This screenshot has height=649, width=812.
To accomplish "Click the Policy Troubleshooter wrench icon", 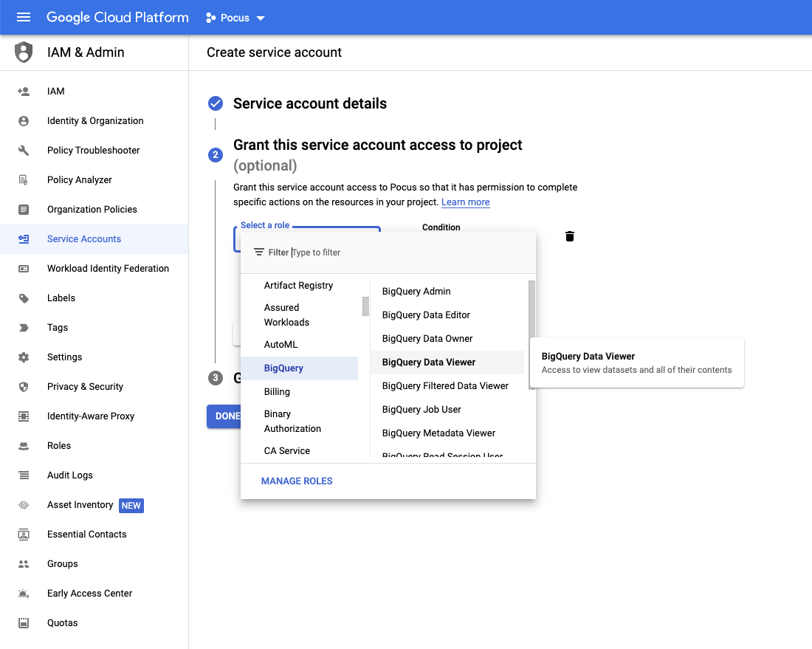I will [x=24, y=151].
